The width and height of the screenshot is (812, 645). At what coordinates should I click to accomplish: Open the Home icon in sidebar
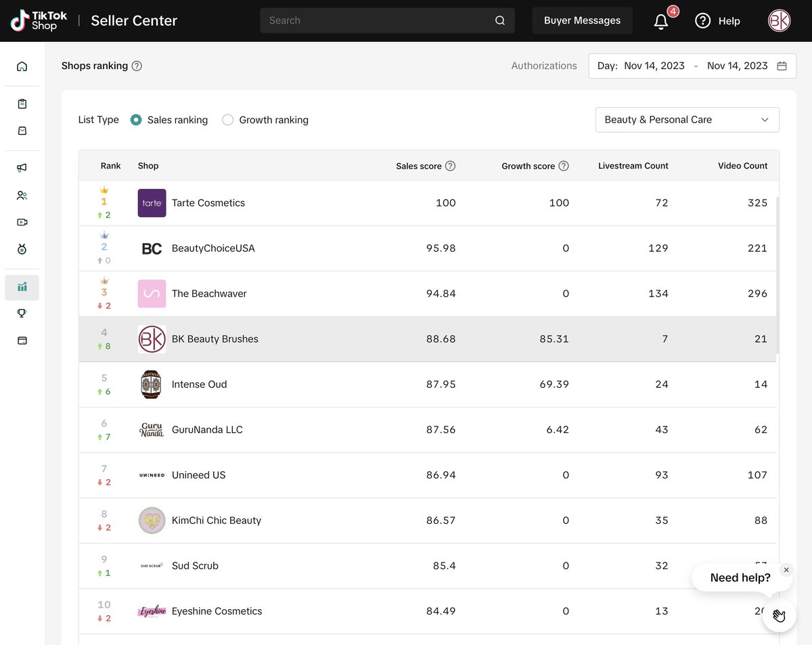point(22,66)
